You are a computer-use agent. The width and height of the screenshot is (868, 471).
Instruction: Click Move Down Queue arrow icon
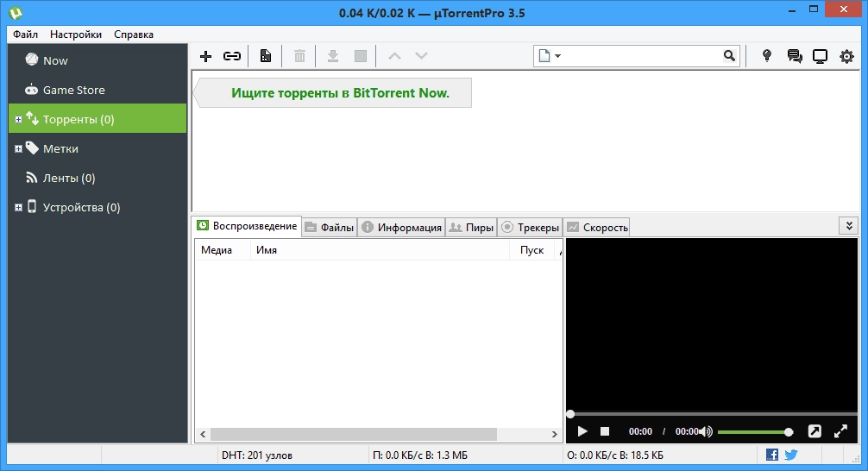(x=421, y=56)
